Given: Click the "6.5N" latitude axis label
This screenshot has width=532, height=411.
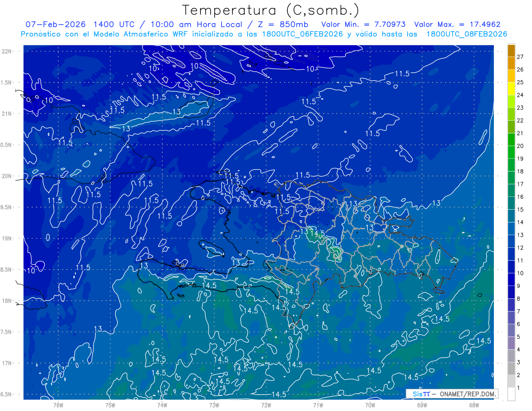Looking at the screenshot, I should pos(6,394).
